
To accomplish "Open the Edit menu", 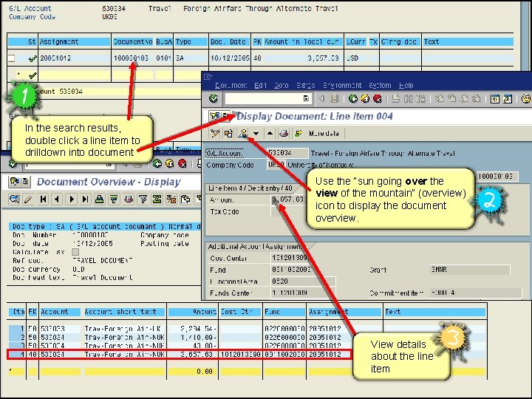I will (x=261, y=86).
